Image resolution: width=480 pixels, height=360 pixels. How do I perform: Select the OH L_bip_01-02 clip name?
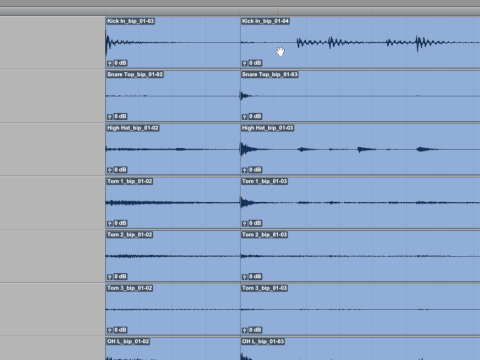[x=128, y=341]
